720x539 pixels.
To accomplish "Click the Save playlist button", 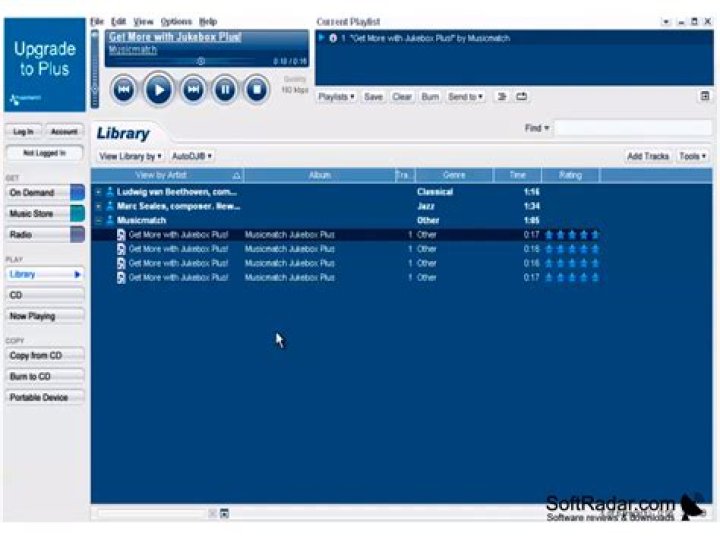I will click(373, 97).
